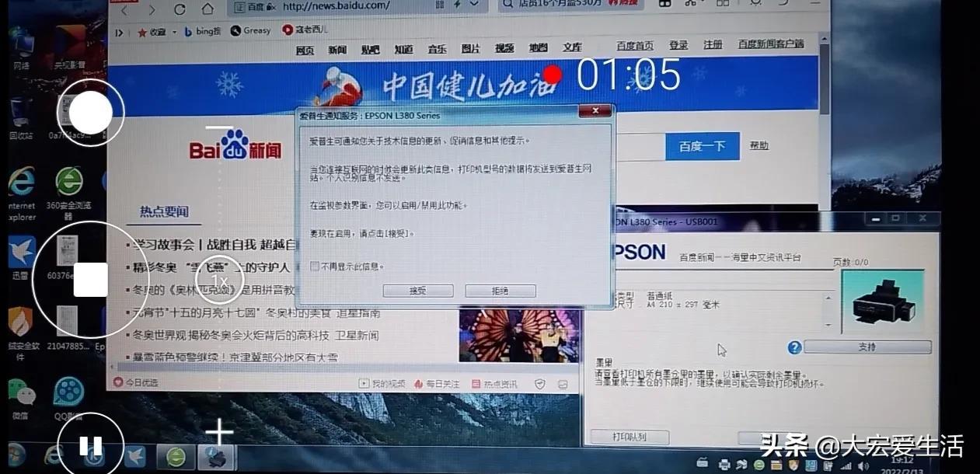Click the 打印队列 button

tap(629, 437)
